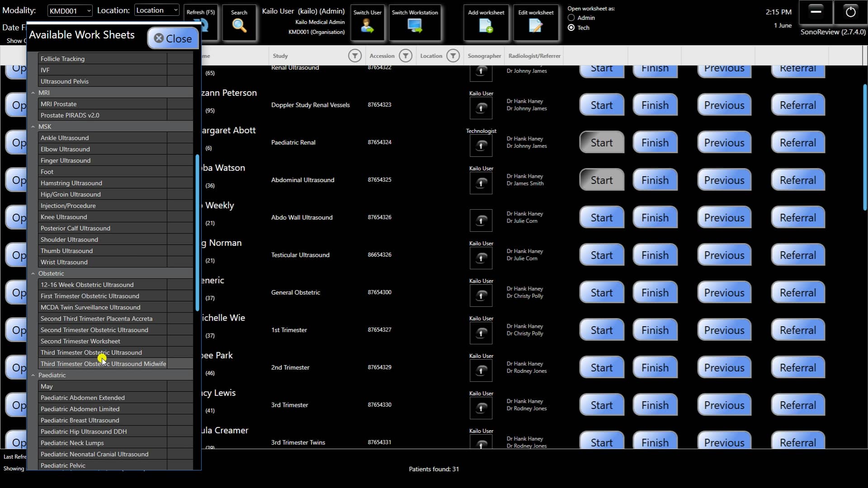Select the Tech radio button
This screenshot has height=488, width=868.
[571, 28]
